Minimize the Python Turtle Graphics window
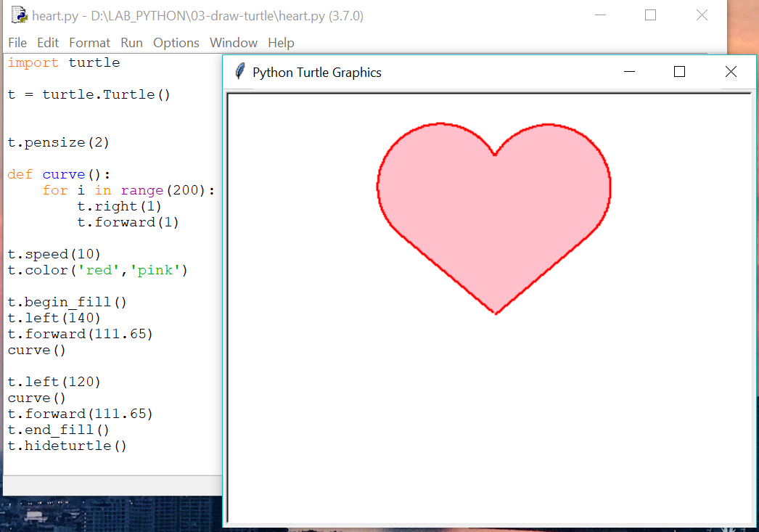Image resolution: width=759 pixels, height=532 pixels. (x=629, y=71)
